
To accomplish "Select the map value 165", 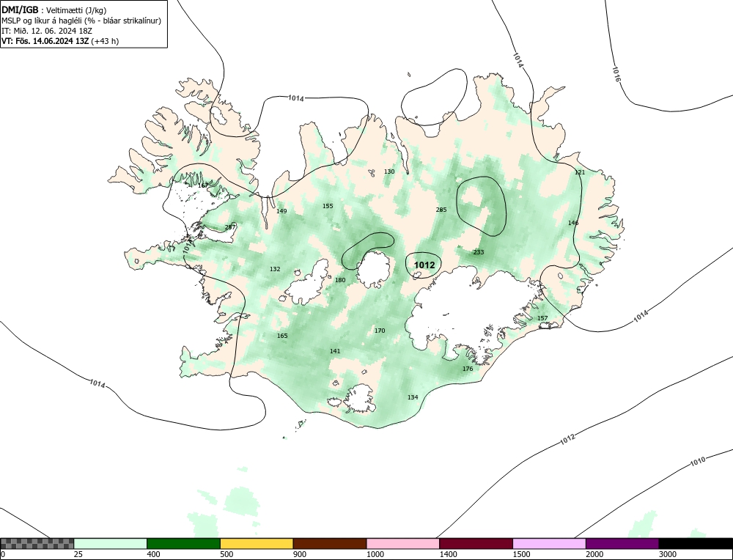I will pyautogui.click(x=282, y=336).
